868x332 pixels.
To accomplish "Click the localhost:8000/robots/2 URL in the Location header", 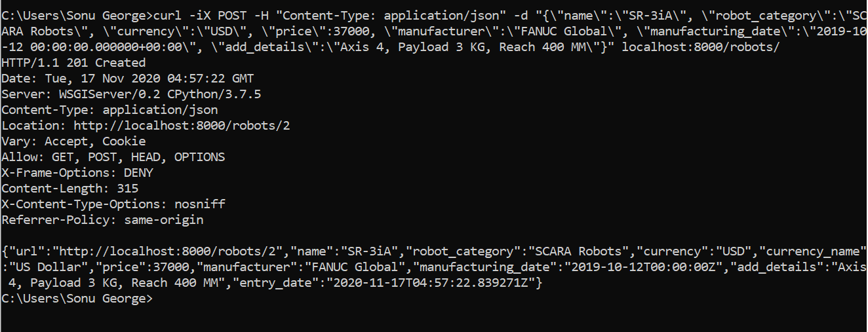I will (182, 126).
